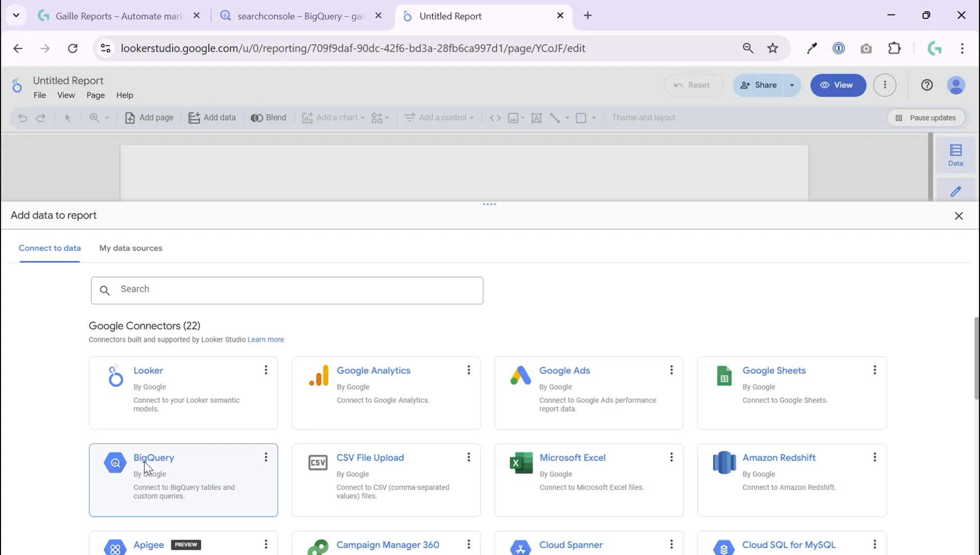
Task: Open the help question mark icon
Action: [x=927, y=85]
